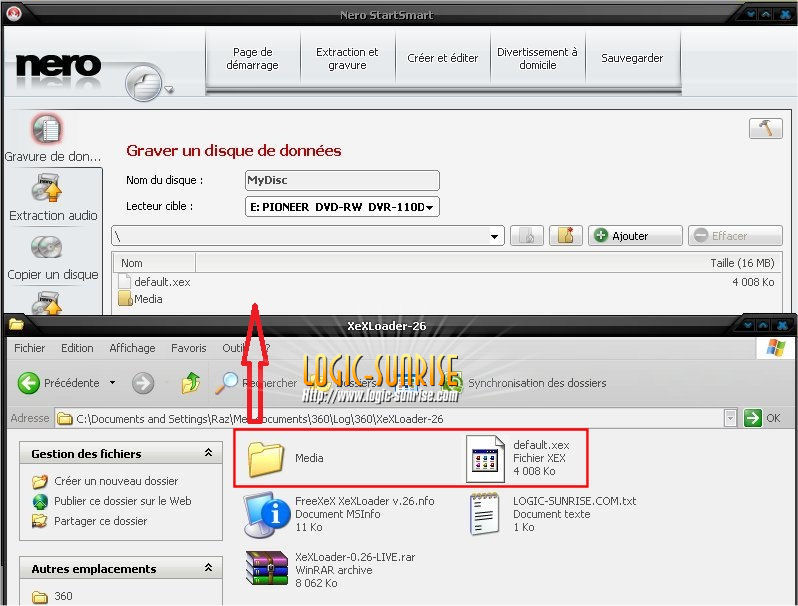Click the Effacer button in Nero
798x606 pixels.
click(x=735, y=236)
